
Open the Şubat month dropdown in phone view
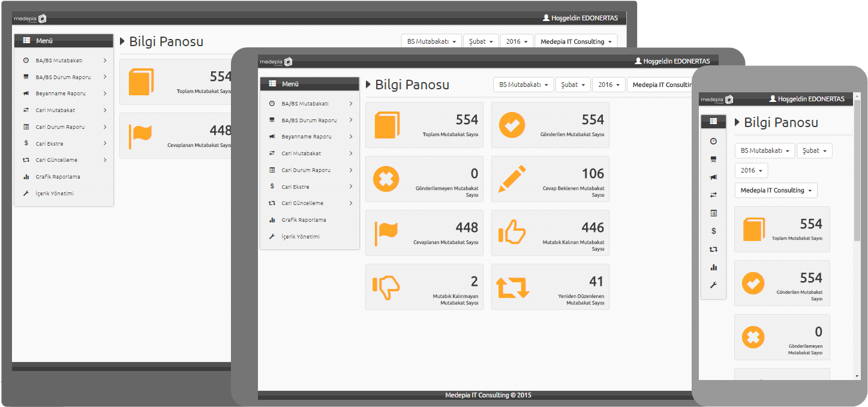click(814, 150)
